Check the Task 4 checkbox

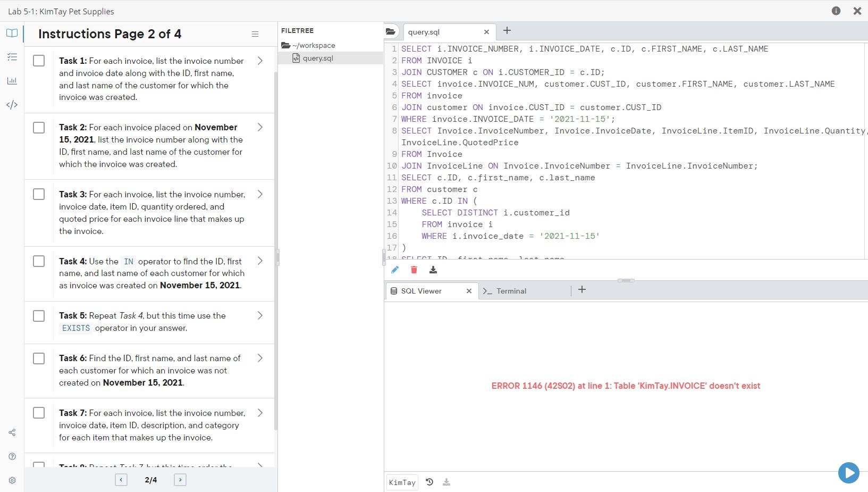[39, 261]
